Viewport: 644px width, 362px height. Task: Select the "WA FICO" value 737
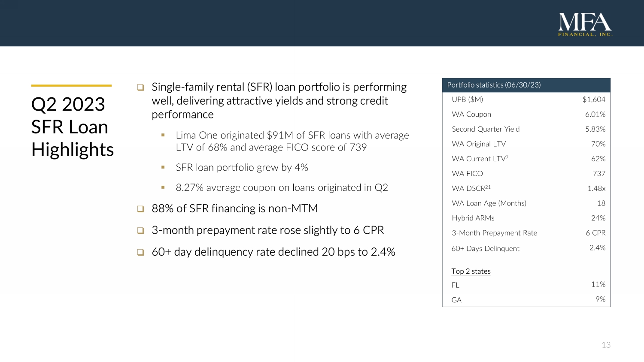[x=599, y=174]
